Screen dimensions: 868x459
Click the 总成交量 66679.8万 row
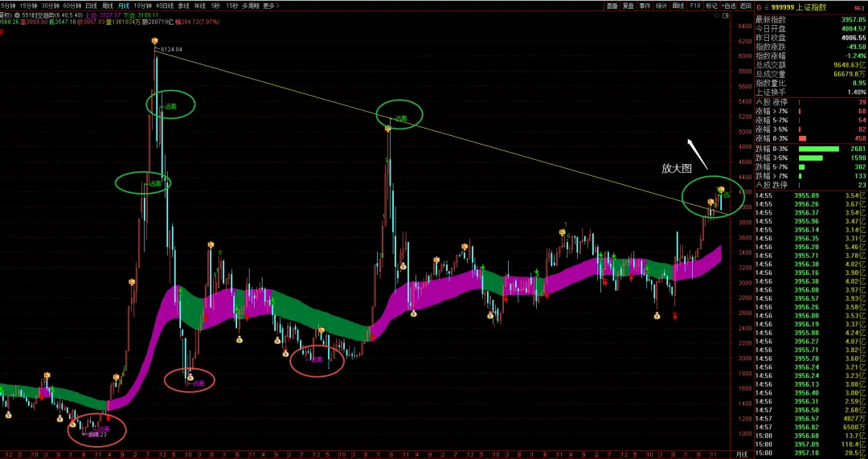tap(811, 74)
